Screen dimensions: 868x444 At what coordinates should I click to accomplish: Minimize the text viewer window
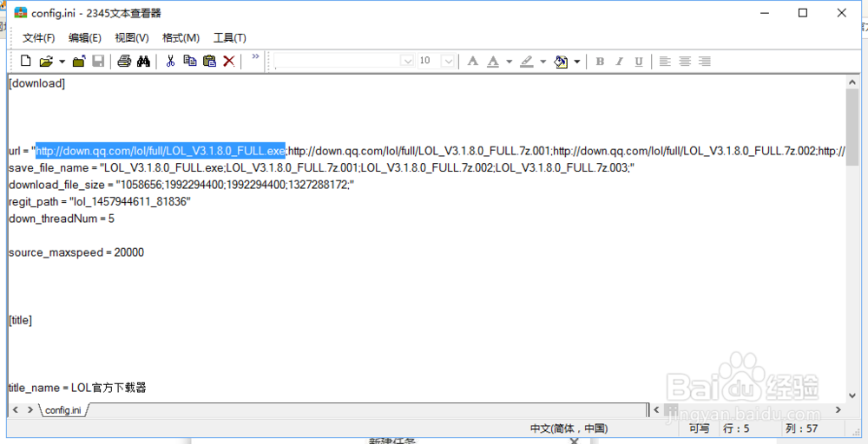click(764, 13)
